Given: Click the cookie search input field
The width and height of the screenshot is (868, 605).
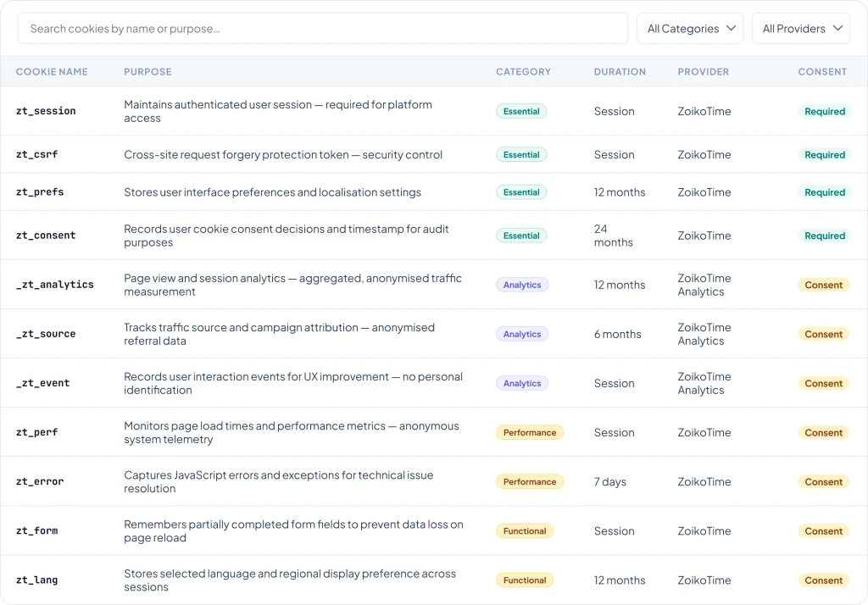Looking at the screenshot, I should tap(322, 29).
